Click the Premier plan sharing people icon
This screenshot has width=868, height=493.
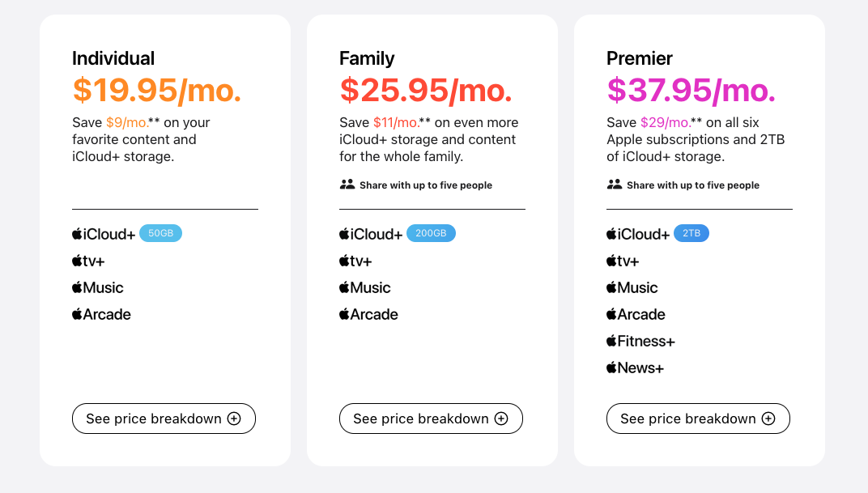coord(615,185)
